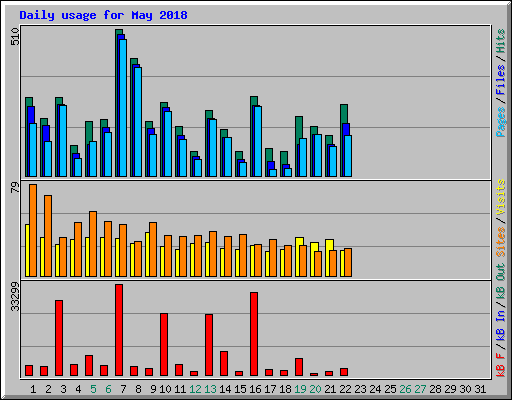Click green day 12 on the x-axis
The image size is (512, 400).
(195, 389)
